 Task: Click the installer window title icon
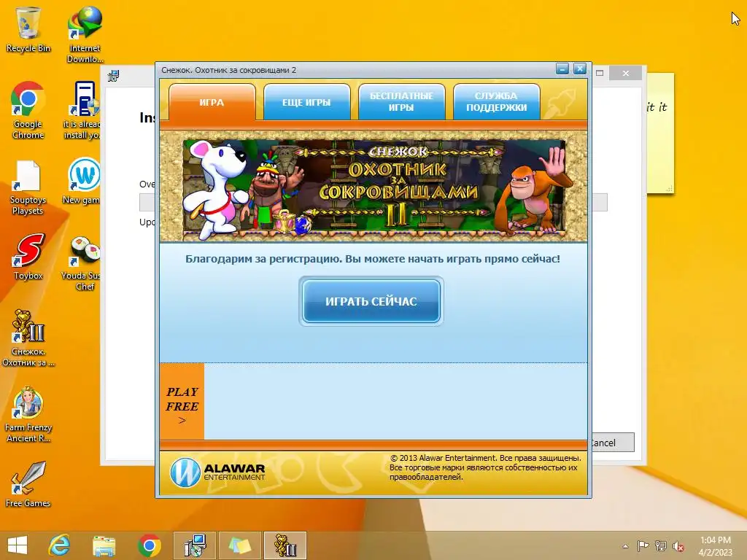click(113, 75)
